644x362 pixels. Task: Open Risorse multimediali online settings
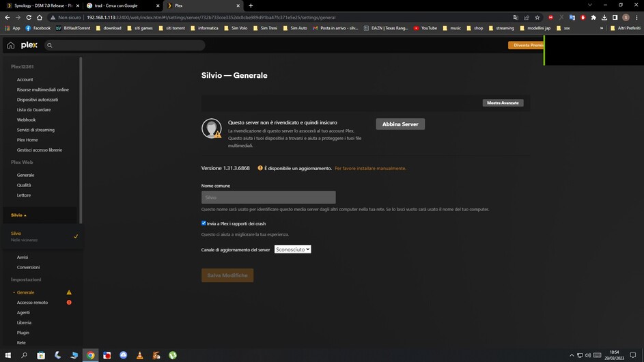pos(43,89)
